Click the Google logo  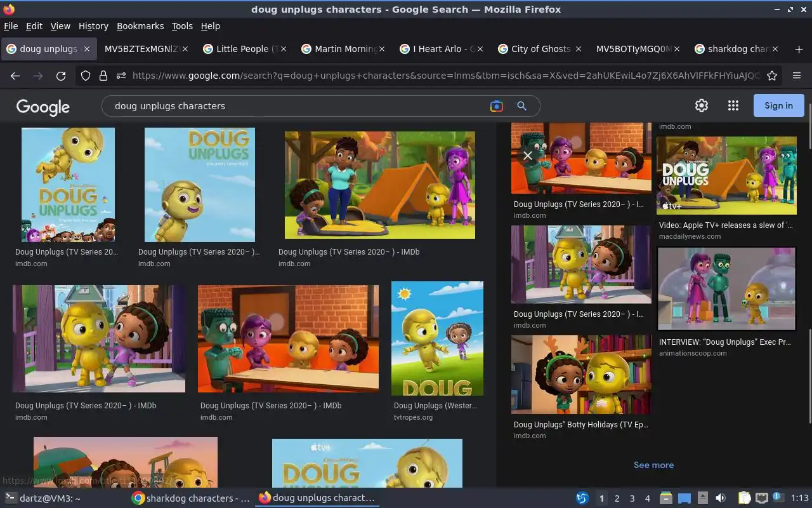[x=43, y=107]
